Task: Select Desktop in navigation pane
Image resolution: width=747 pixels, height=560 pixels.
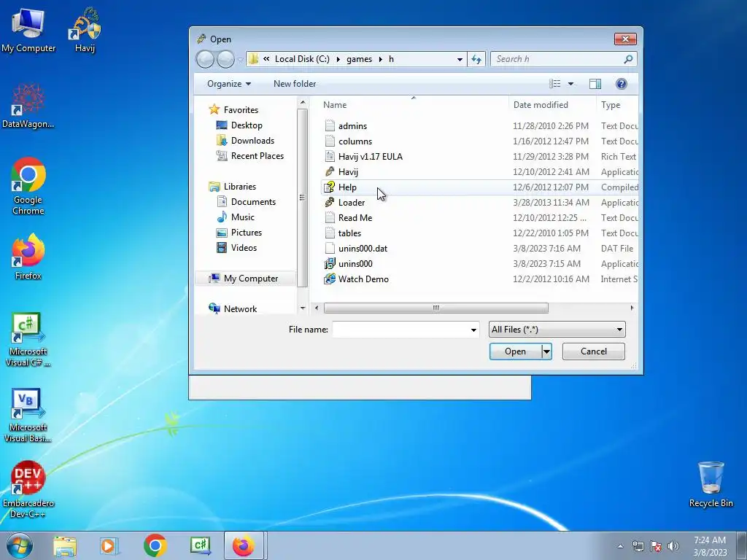Action: (239, 125)
